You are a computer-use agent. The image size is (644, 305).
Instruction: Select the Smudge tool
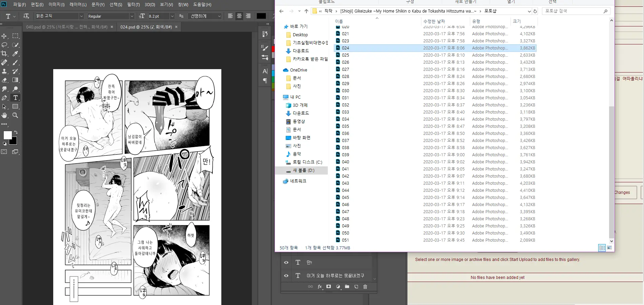click(4, 89)
